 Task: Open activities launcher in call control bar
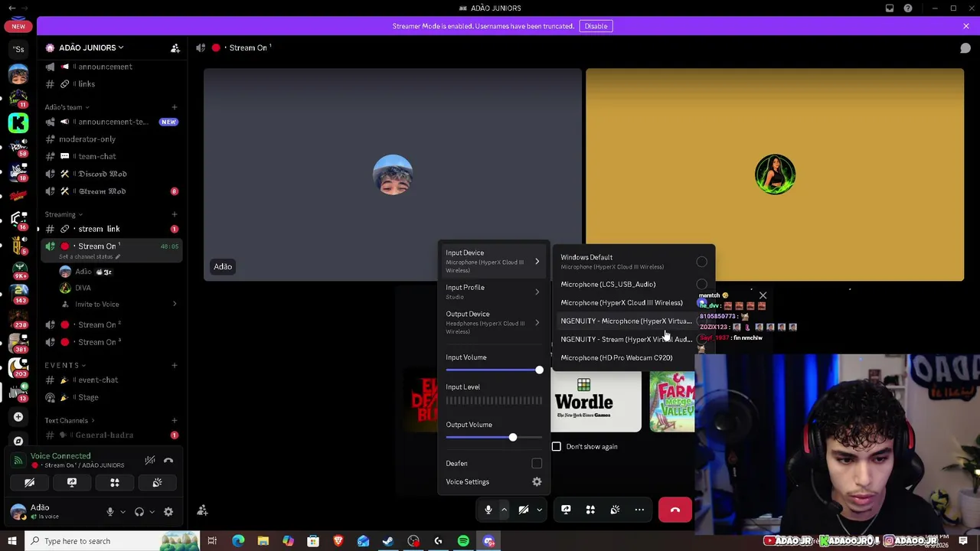(590, 510)
